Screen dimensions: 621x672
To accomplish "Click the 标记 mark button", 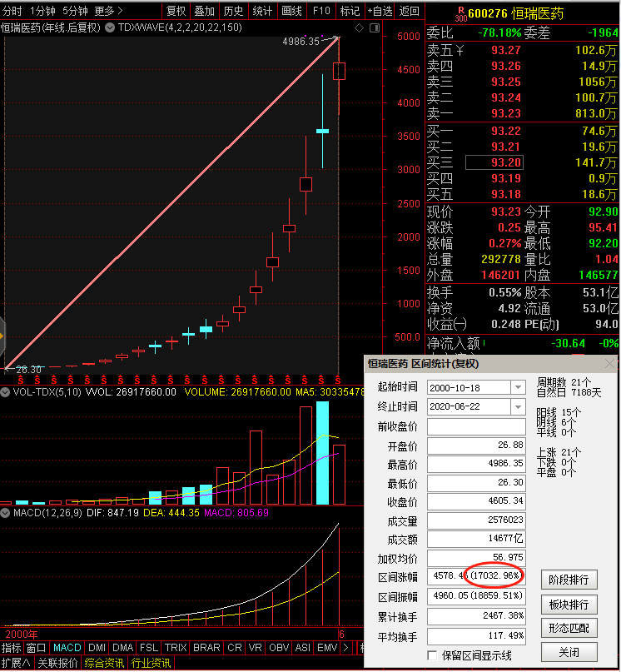I will tap(350, 11).
